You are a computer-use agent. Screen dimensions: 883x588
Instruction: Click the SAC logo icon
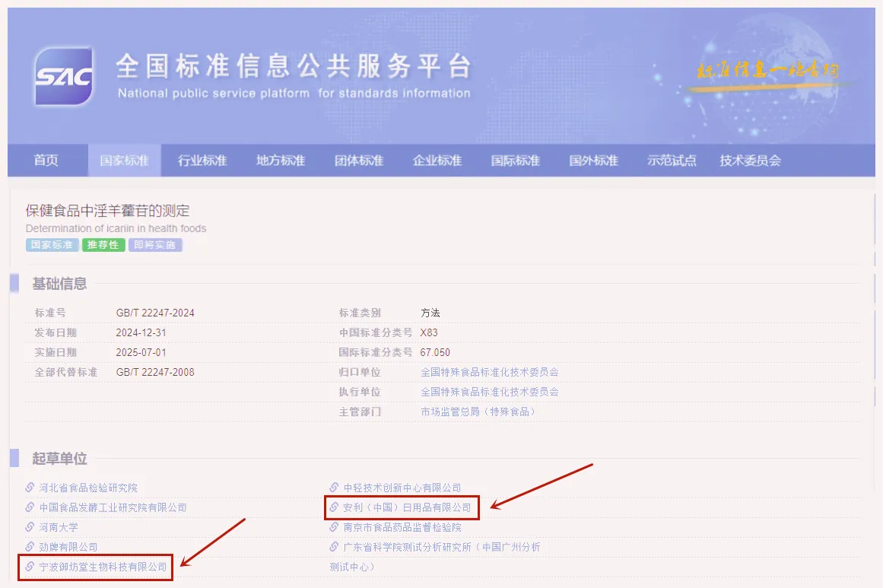(x=64, y=76)
